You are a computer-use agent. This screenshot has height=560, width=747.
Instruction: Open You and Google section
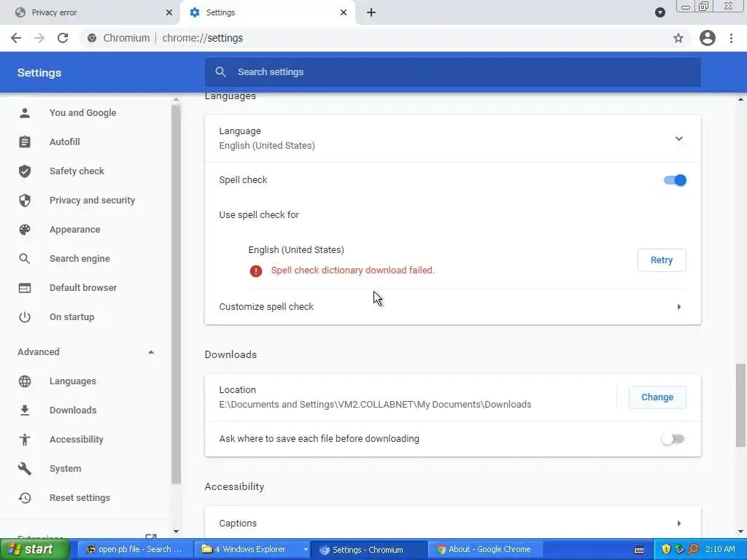tap(83, 113)
